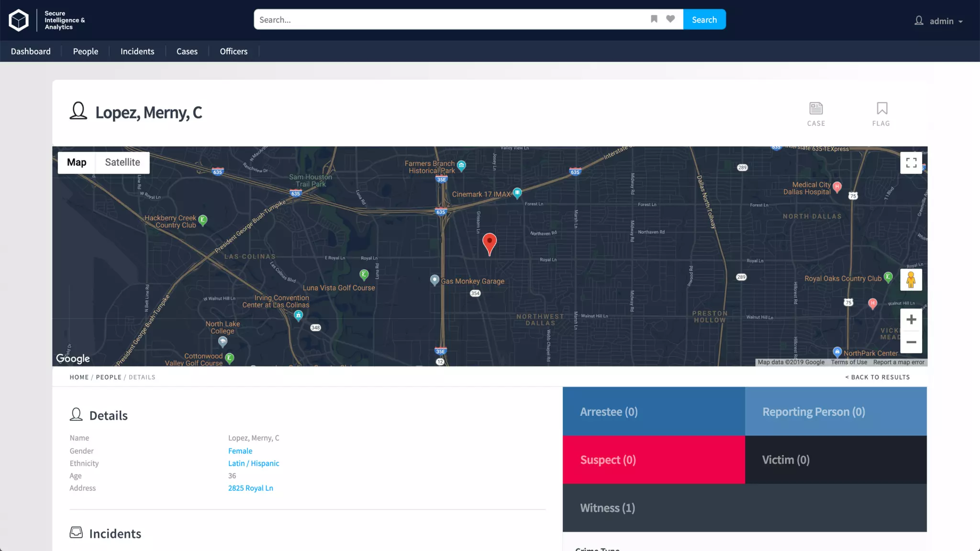Select the Witness (1) tile
Image resolution: width=980 pixels, height=551 pixels.
(x=745, y=507)
